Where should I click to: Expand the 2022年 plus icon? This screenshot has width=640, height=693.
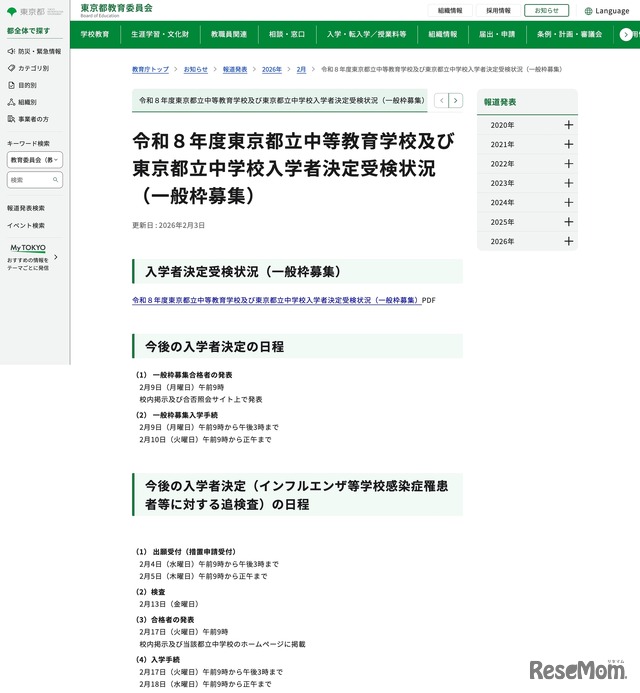click(569, 164)
